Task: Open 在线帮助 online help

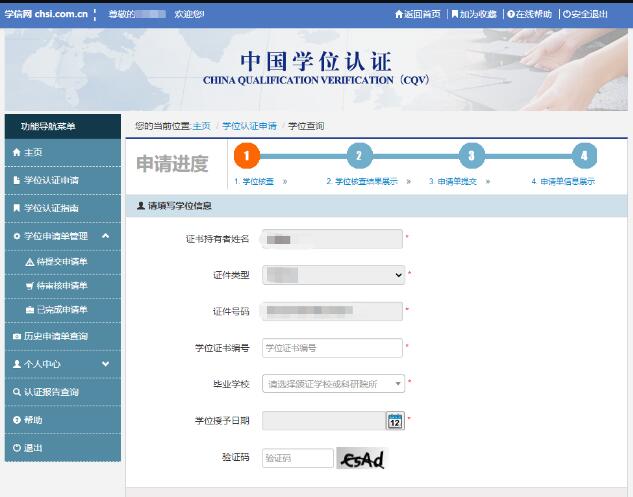Action: 530,15
